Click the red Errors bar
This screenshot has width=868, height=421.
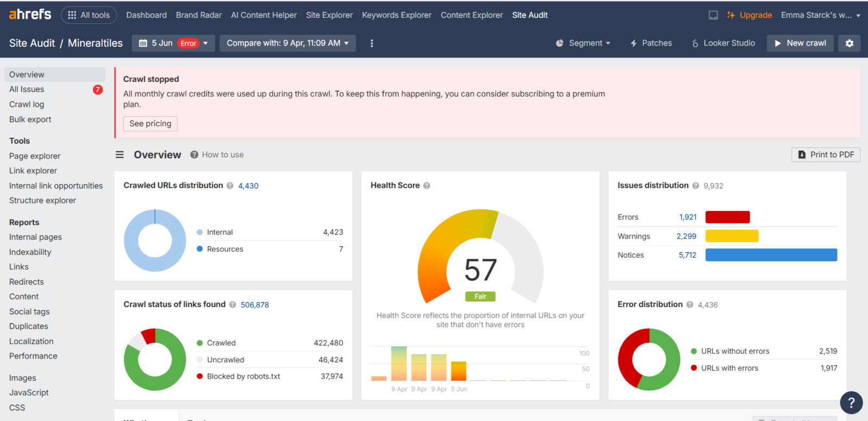727,217
